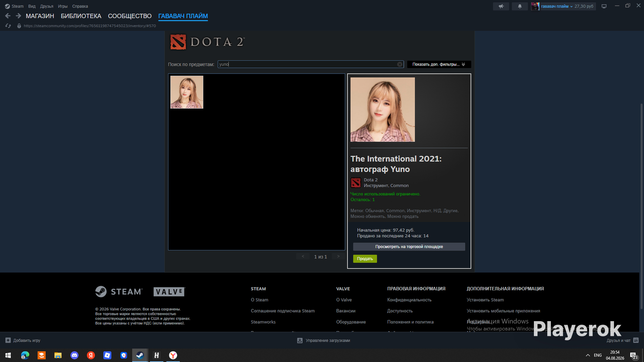
Task: Show hidden system tray icons
Action: (x=587, y=355)
